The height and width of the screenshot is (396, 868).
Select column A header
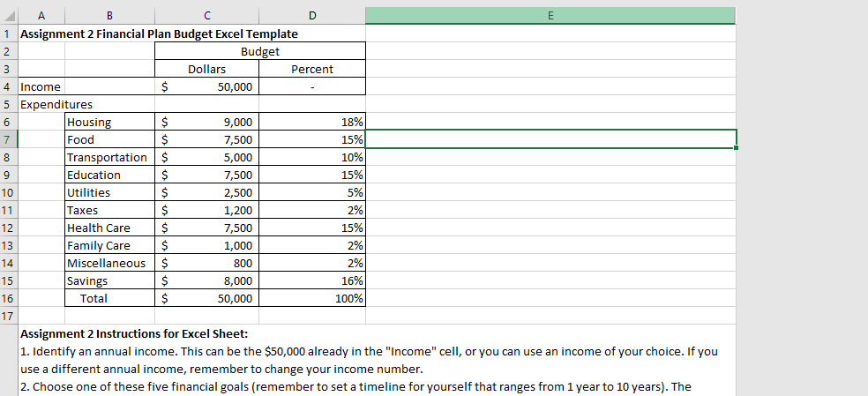click(41, 16)
